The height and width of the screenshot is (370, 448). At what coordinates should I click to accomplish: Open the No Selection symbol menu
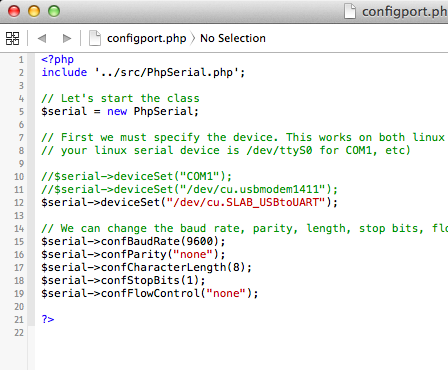point(233,38)
